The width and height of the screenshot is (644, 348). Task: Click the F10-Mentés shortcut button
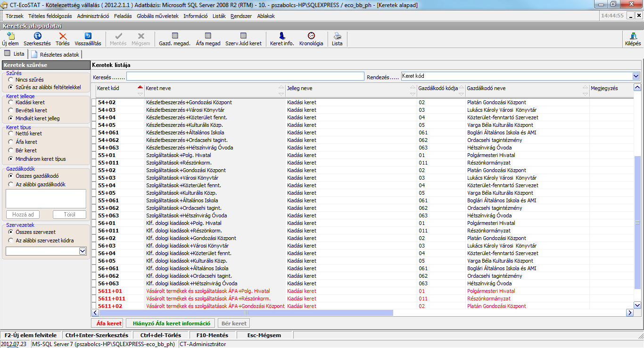click(212, 335)
